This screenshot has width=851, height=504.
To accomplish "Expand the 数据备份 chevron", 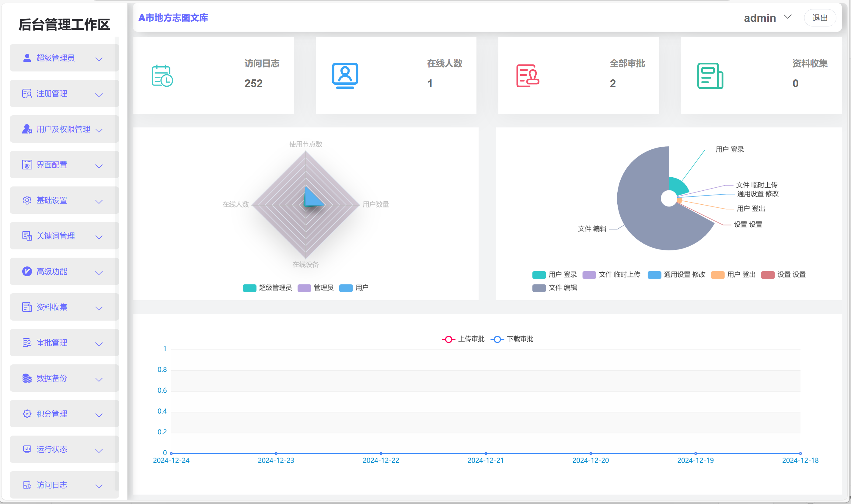I will coord(99,380).
